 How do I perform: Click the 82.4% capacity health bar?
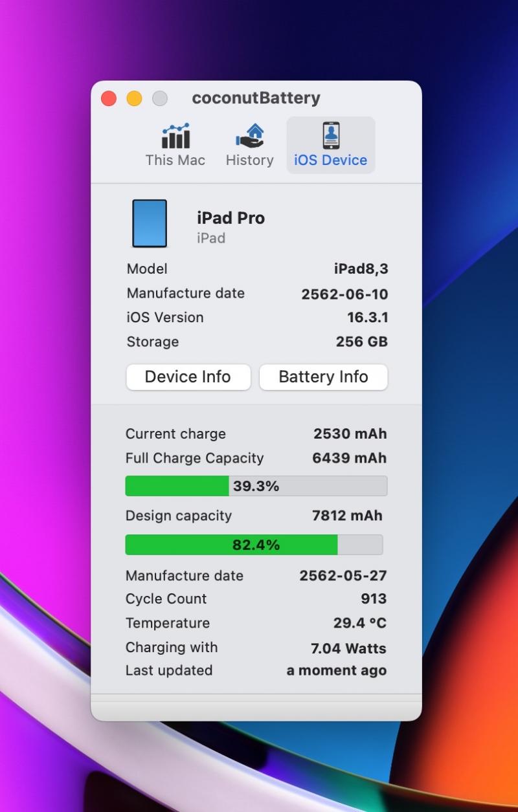pos(254,545)
